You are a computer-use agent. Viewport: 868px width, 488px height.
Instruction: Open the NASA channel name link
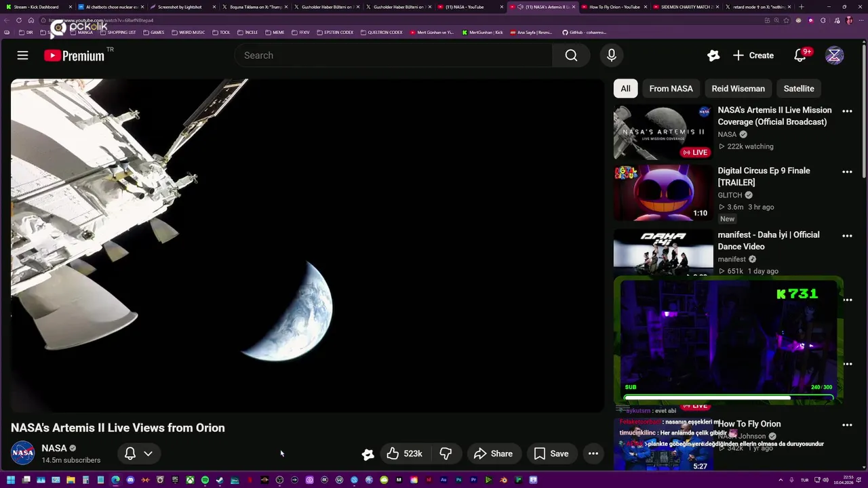54,448
